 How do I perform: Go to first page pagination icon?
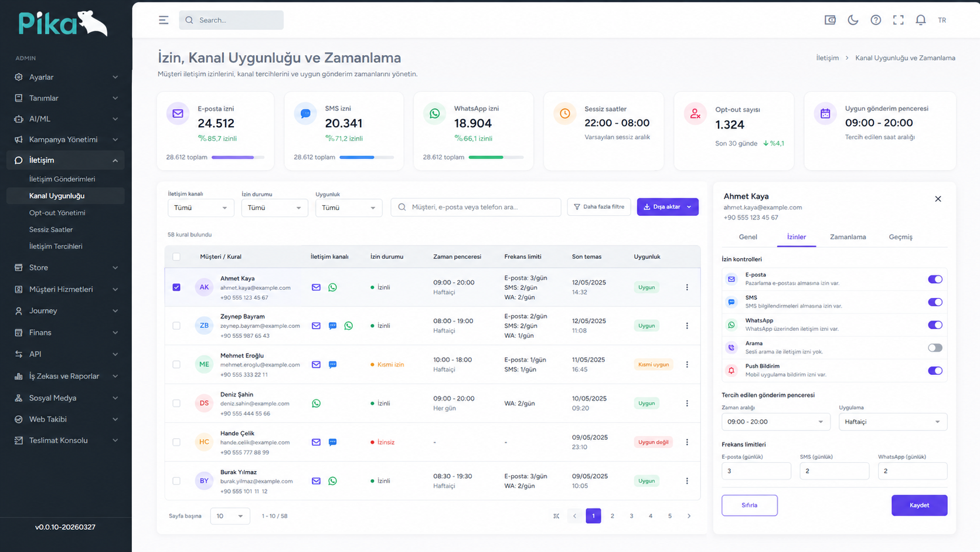(x=556, y=516)
